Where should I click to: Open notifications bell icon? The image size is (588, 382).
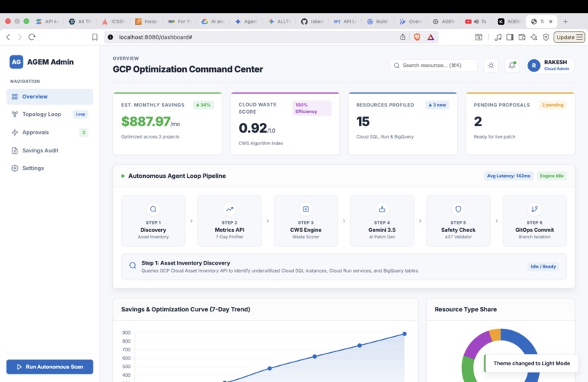[512, 65]
